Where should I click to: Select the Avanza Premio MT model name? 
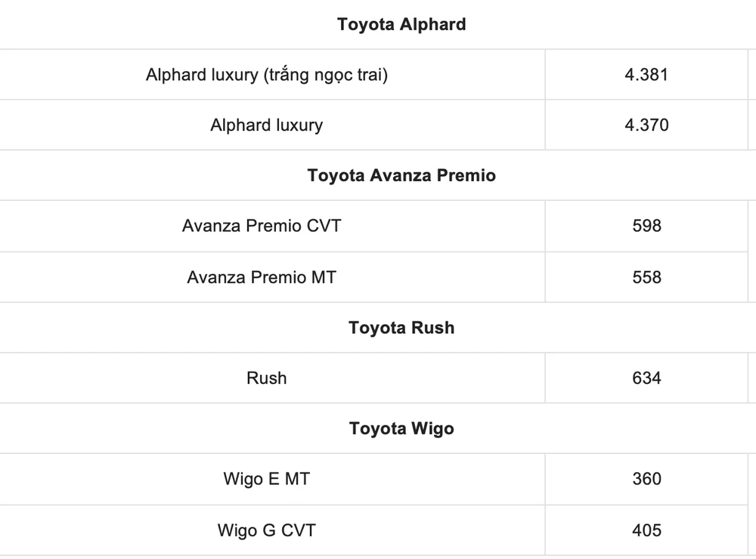pos(262,277)
